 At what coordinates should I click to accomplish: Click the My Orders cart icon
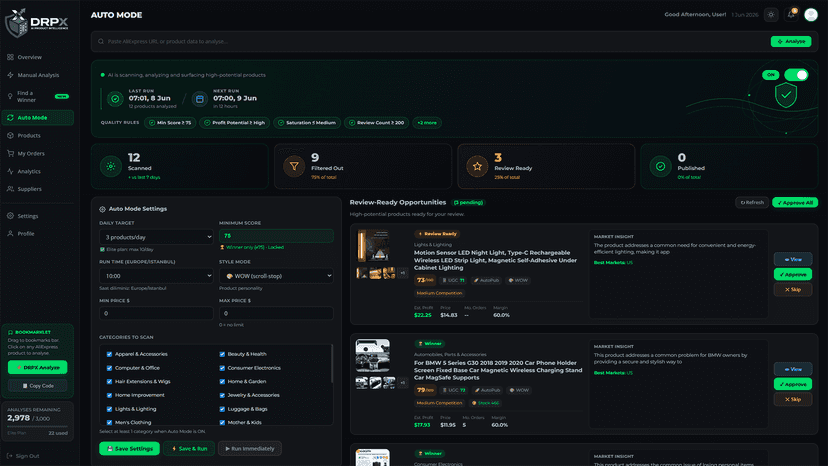pyautogui.click(x=11, y=153)
